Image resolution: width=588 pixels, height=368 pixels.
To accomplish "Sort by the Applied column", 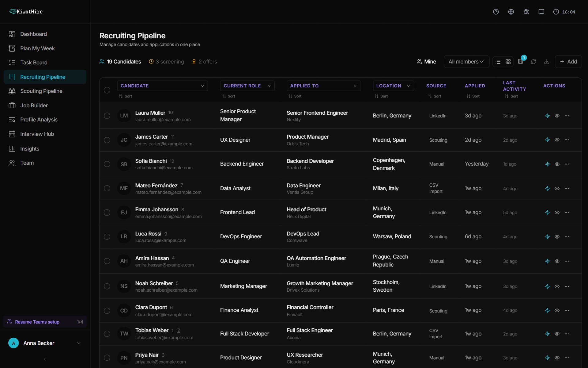I will [473, 96].
